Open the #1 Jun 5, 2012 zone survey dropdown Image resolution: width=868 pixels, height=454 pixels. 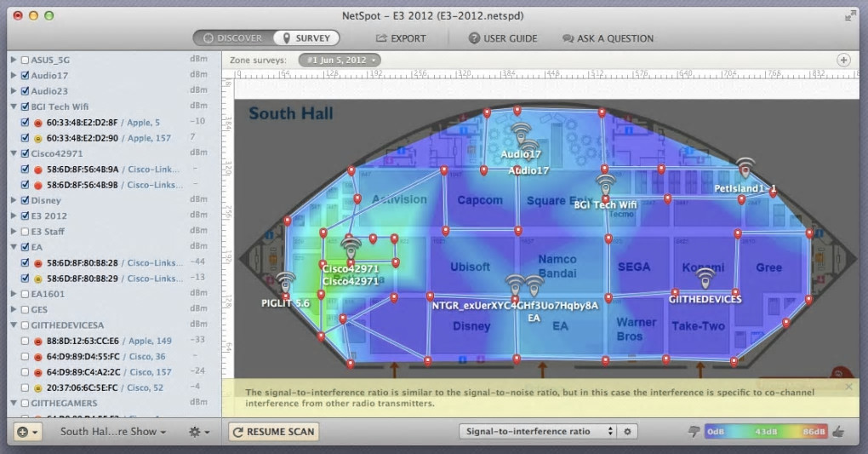pyautogui.click(x=340, y=60)
